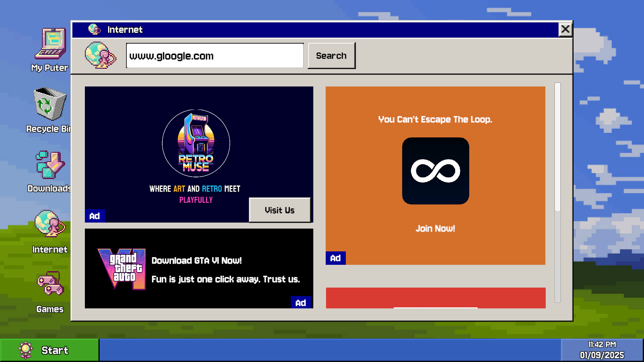Click the Download GTA VI Now! headline
The width and height of the screenshot is (644, 362).
coord(197,261)
